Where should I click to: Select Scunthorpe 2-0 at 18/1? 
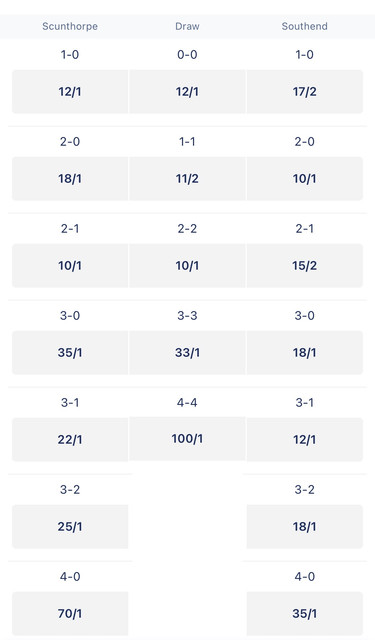70,178
